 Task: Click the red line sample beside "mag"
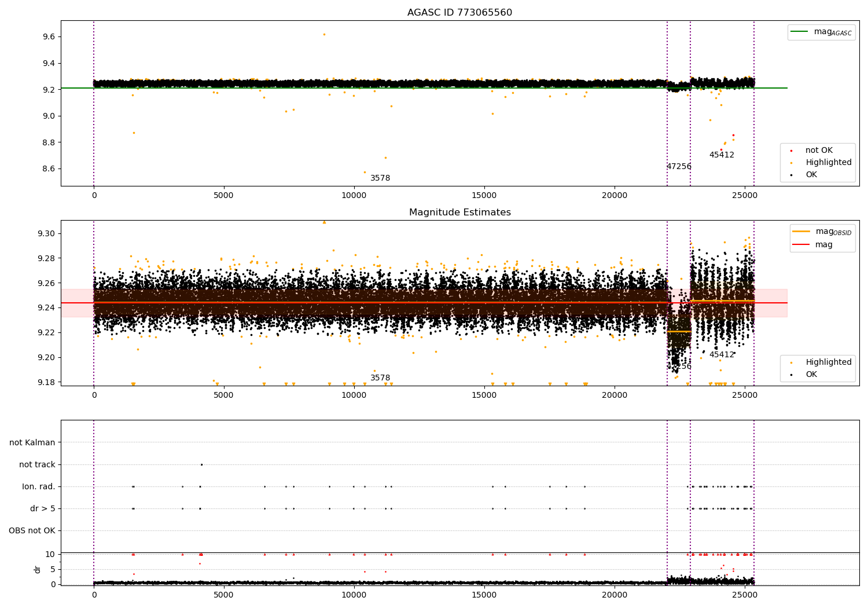click(801, 245)
